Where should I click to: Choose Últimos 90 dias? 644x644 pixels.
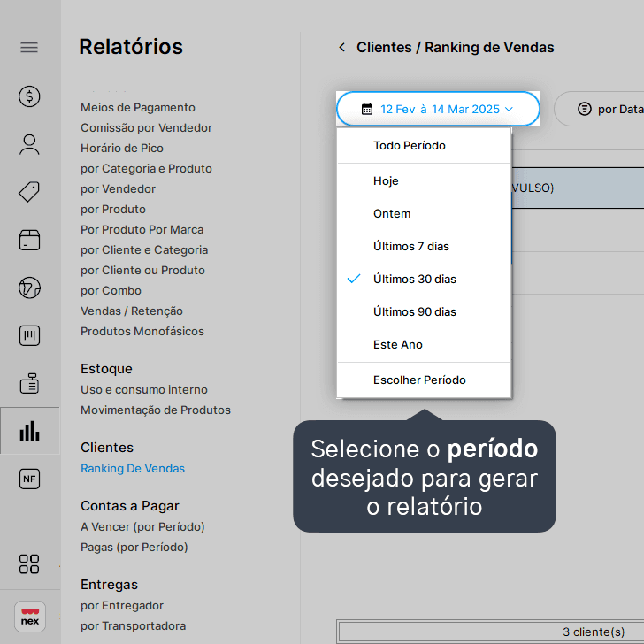pos(424,311)
